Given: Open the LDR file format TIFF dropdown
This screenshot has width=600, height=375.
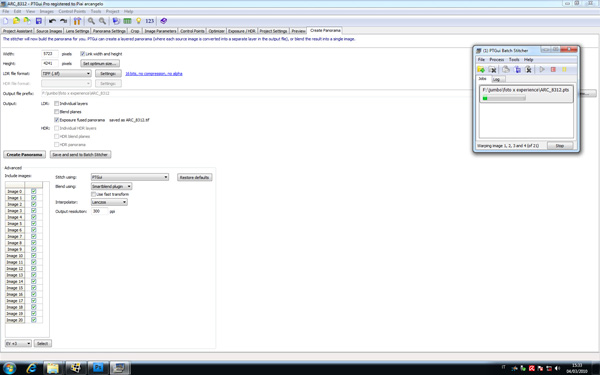Looking at the screenshot, I should pos(66,73).
